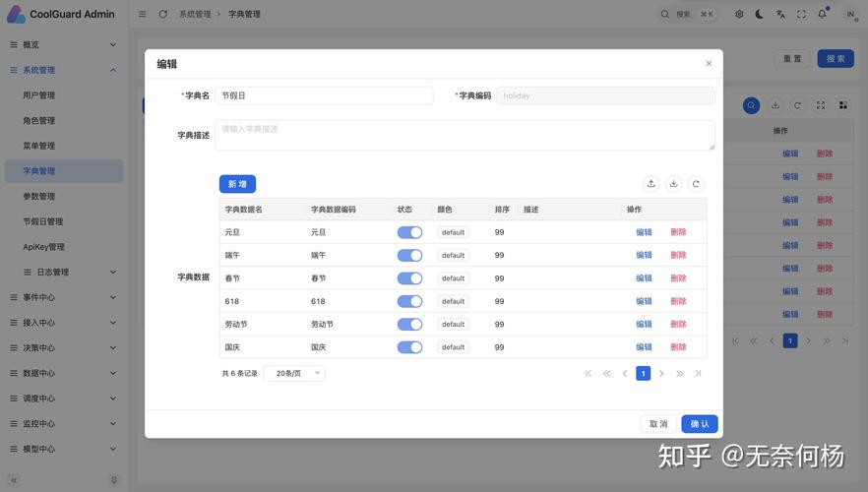Toggle status switch for 元旦 row
Image resolution: width=868 pixels, height=492 pixels.
coord(409,232)
